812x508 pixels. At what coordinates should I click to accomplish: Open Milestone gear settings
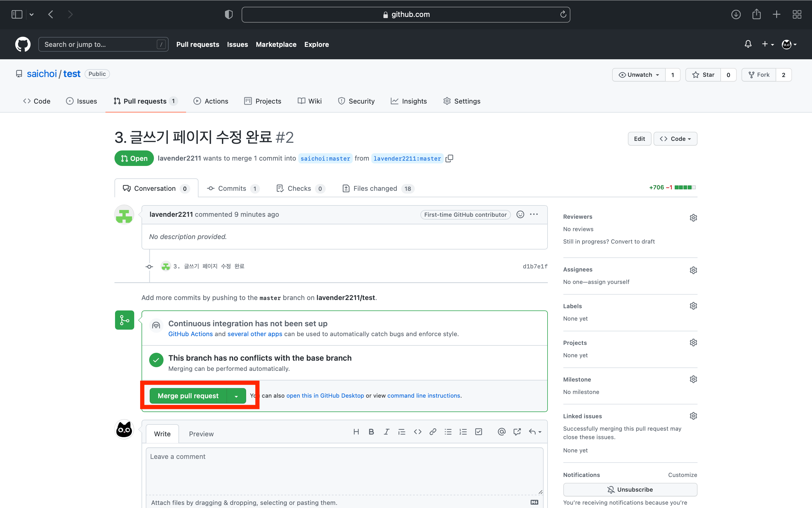click(x=693, y=379)
